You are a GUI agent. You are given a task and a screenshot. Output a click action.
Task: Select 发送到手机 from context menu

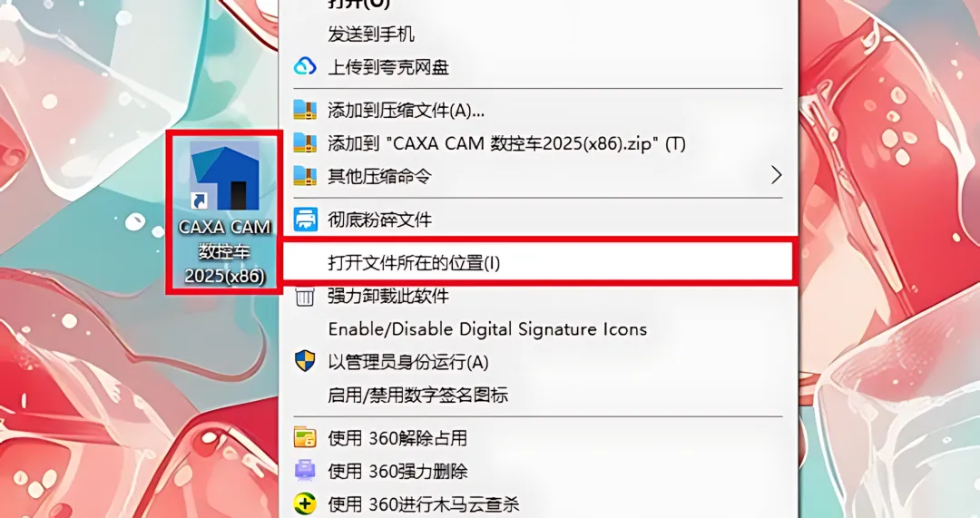[371, 34]
